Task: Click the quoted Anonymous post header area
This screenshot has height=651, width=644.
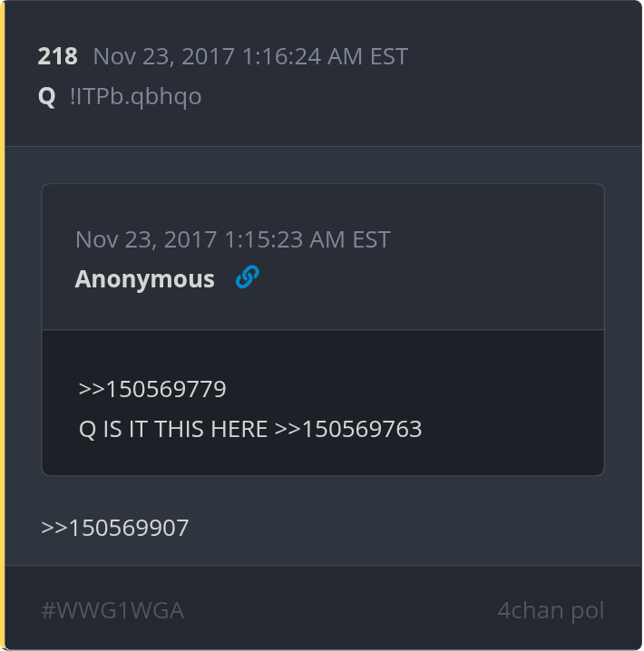Action: pyautogui.click(x=323, y=257)
